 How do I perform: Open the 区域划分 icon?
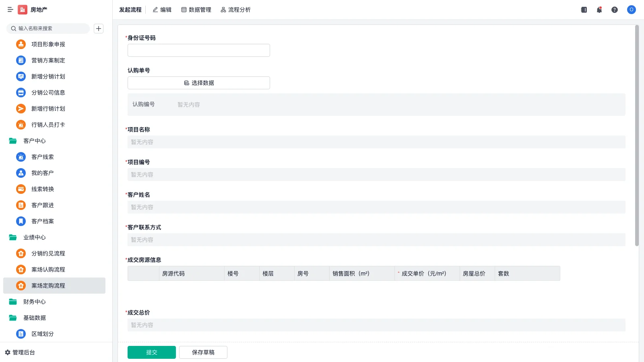point(21,334)
